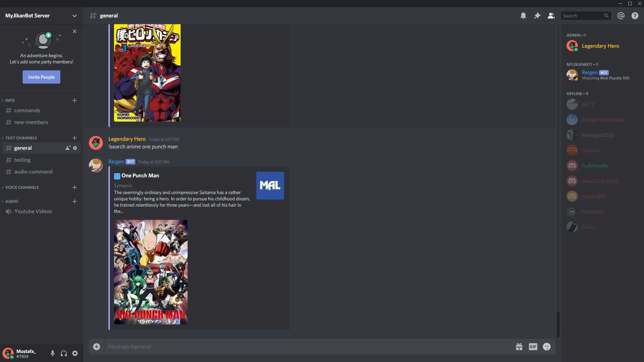This screenshot has height=362, width=644.
Task: Show pinned messages
Action: click(x=537, y=16)
